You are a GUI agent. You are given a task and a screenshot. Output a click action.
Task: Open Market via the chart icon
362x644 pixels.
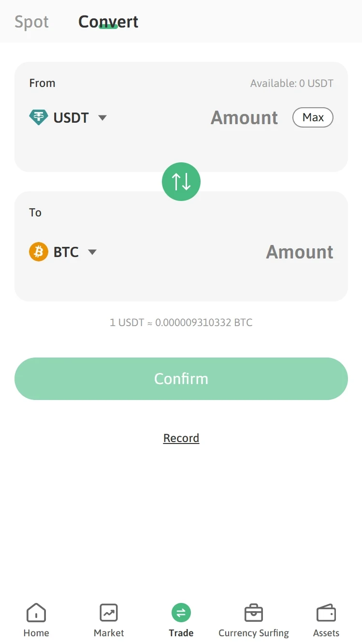click(109, 613)
